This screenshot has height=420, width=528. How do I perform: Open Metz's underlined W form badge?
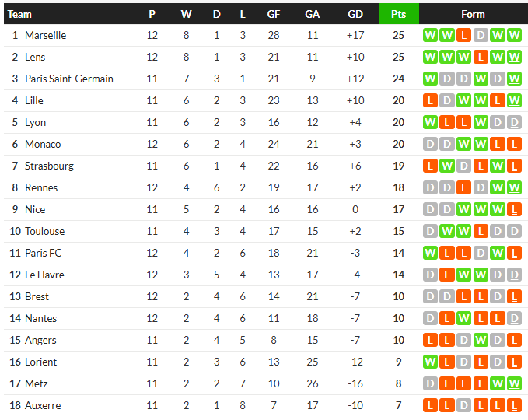click(x=514, y=383)
